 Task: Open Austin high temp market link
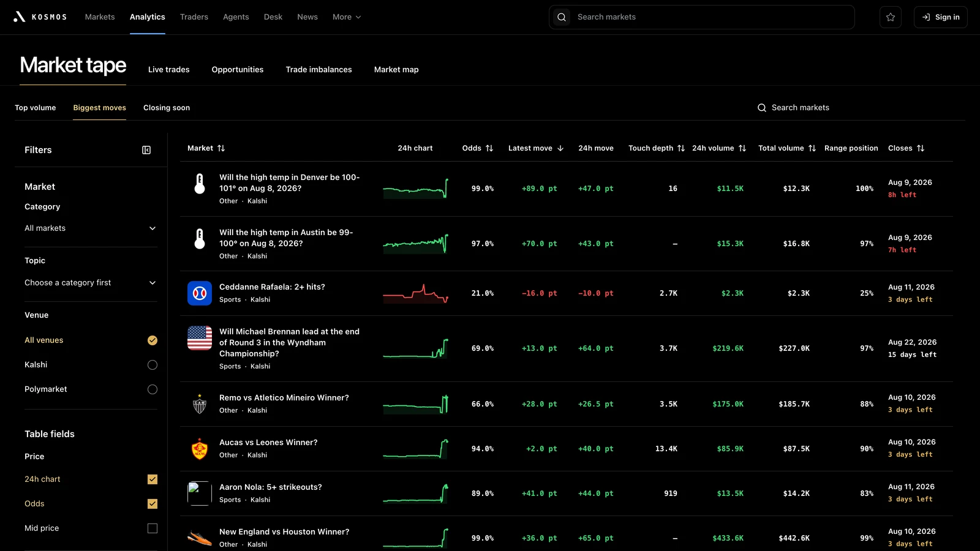point(286,238)
